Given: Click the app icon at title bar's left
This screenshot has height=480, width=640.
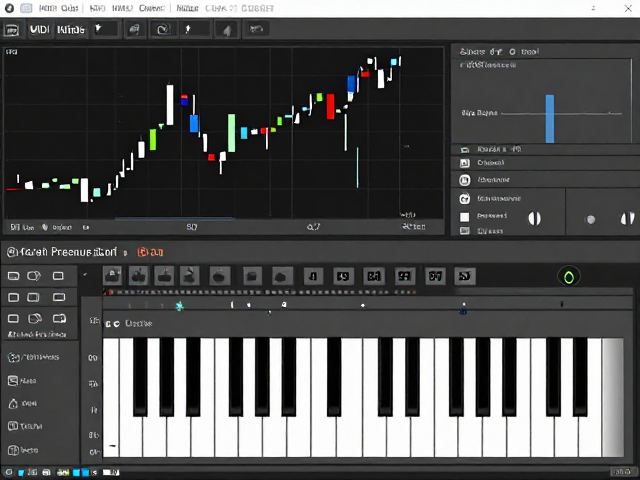Looking at the screenshot, I should tap(9, 8).
